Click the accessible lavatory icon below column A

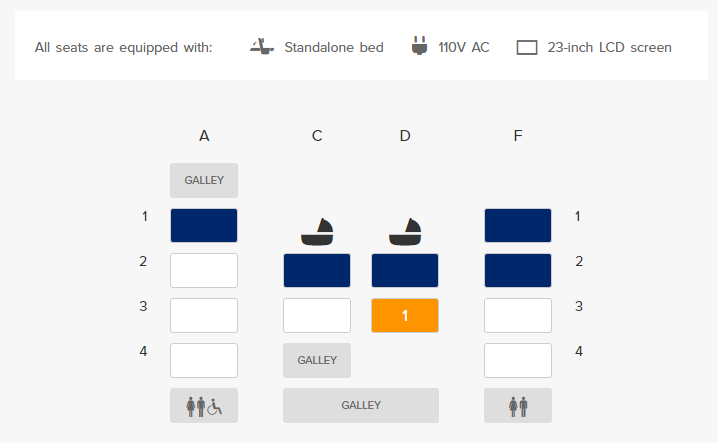point(204,405)
